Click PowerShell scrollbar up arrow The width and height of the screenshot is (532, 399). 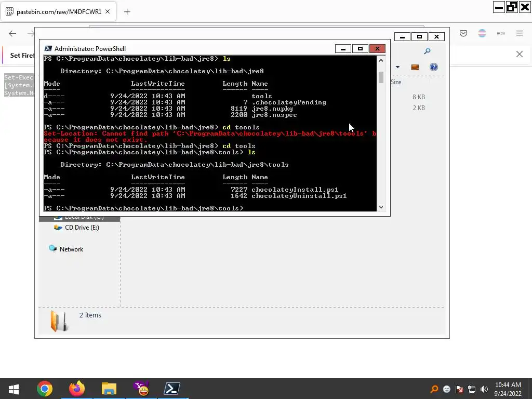click(381, 60)
